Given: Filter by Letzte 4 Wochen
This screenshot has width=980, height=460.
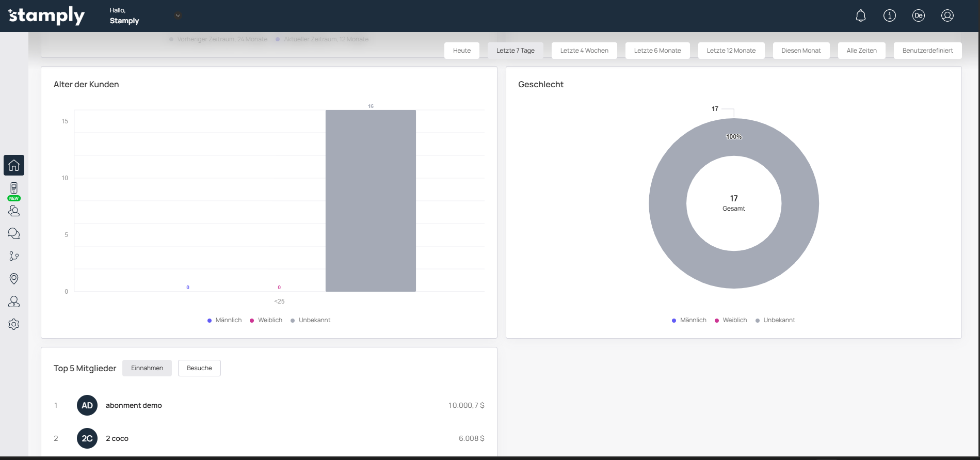Looking at the screenshot, I should click(584, 51).
